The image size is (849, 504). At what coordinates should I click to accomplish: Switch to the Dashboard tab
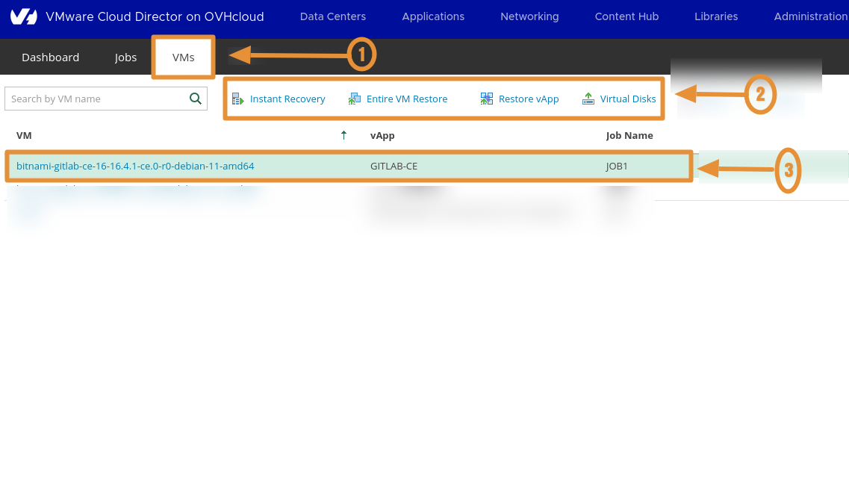click(x=50, y=57)
